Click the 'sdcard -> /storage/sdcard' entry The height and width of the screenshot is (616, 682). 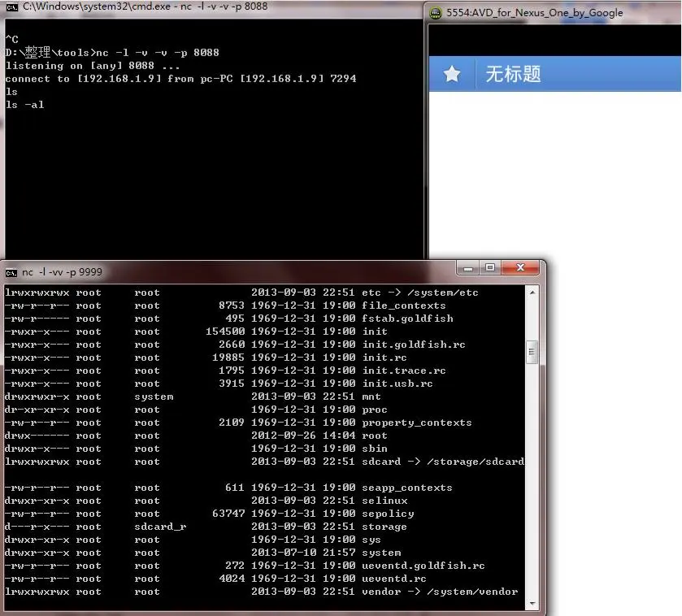(443, 462)
